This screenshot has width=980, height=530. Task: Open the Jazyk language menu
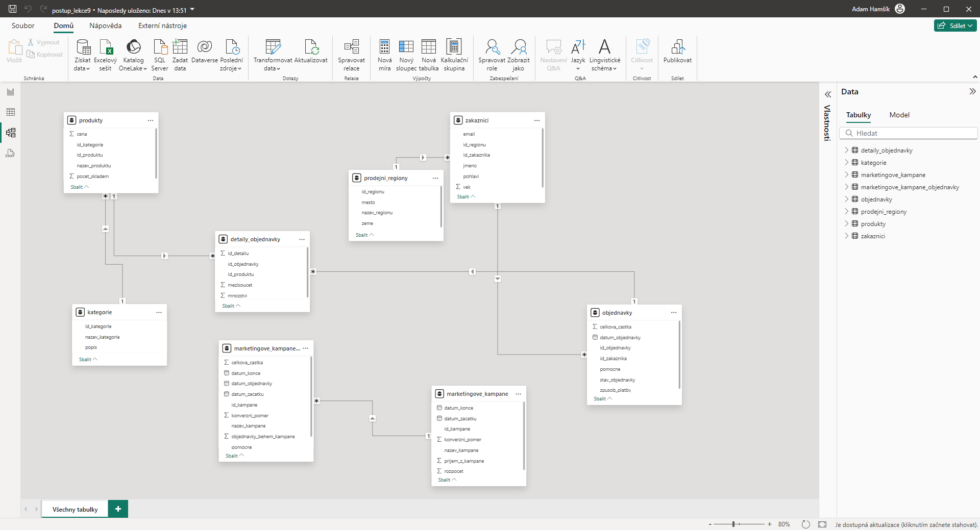(x=578, y=55)
